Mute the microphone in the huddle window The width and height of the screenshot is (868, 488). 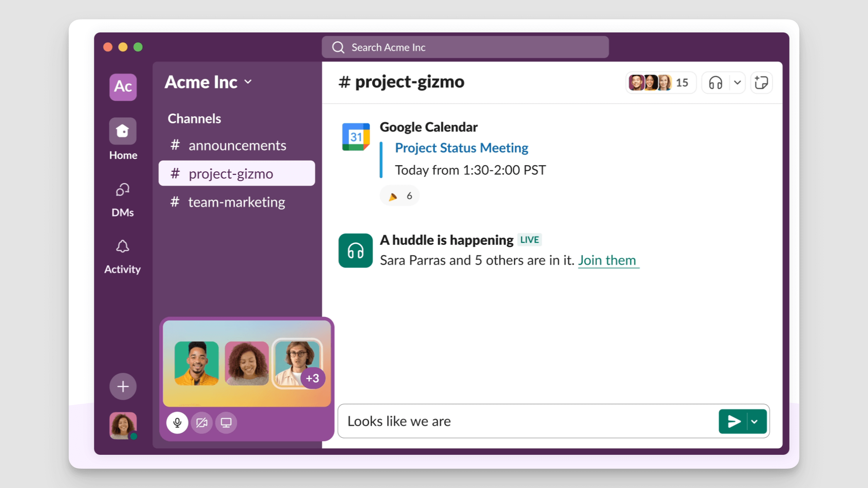click(x=177, y=422)
